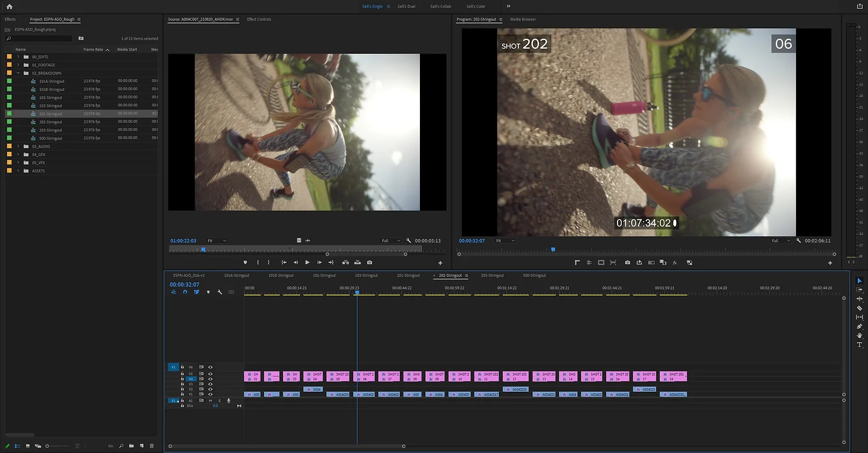Image resolution: width=868 pixels, height=453 pixels.
Task: Toggle the lock on track V2
Action: [x=182, y=389]
